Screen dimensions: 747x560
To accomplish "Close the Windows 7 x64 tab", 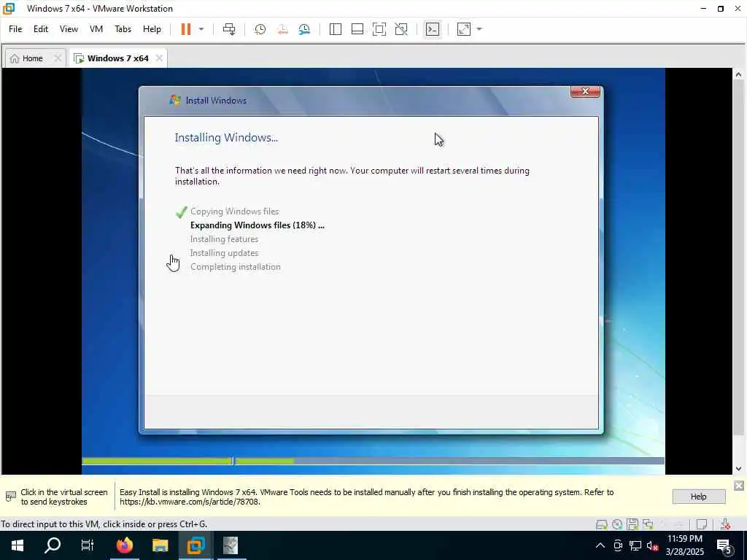I will (x=159, y=58).
